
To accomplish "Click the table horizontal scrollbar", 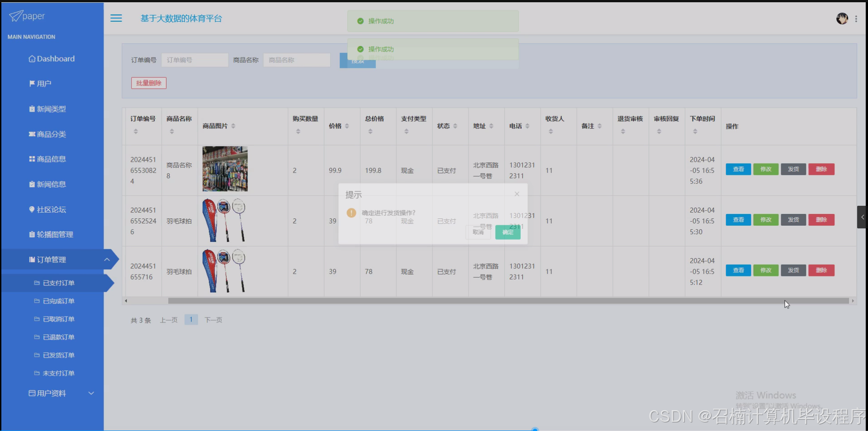I will [508, 301].
